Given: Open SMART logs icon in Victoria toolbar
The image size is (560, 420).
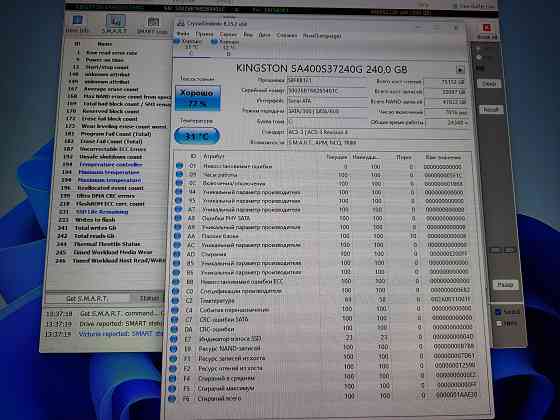Looking at the screenshot, I should coord(152,25).
